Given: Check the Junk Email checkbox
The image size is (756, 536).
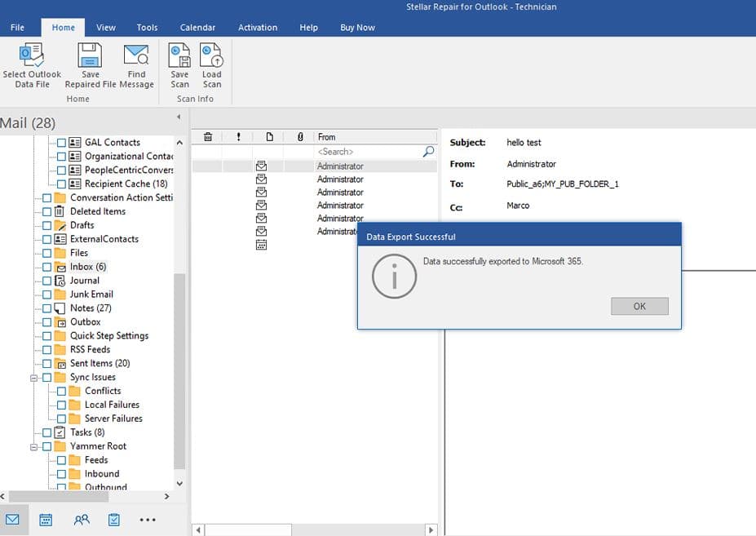Looking at the screenshot, I should pyautogui.click(x=46, y=295).
